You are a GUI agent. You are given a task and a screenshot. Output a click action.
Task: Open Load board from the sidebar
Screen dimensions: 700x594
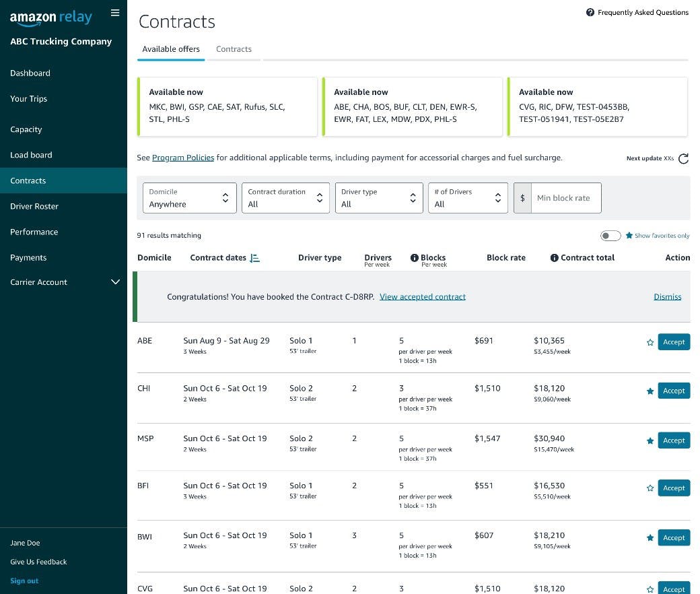[x=31, y=155]
